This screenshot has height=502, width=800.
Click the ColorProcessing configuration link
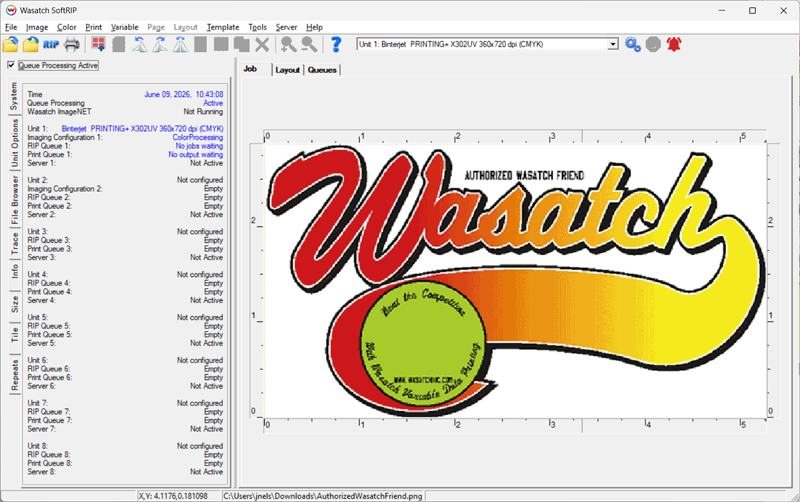pyautogui.click(x=197, y=137)
